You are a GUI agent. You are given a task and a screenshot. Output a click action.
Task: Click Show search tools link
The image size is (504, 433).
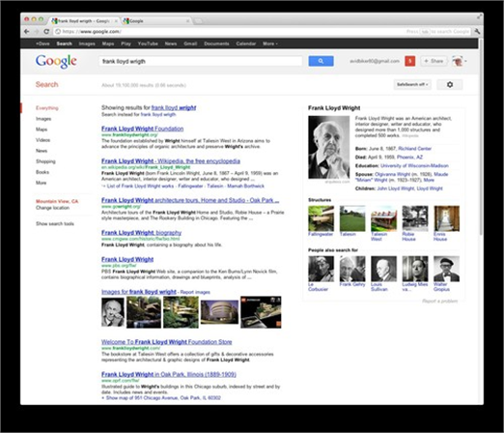pyautogui.click(x=55, y=223)
